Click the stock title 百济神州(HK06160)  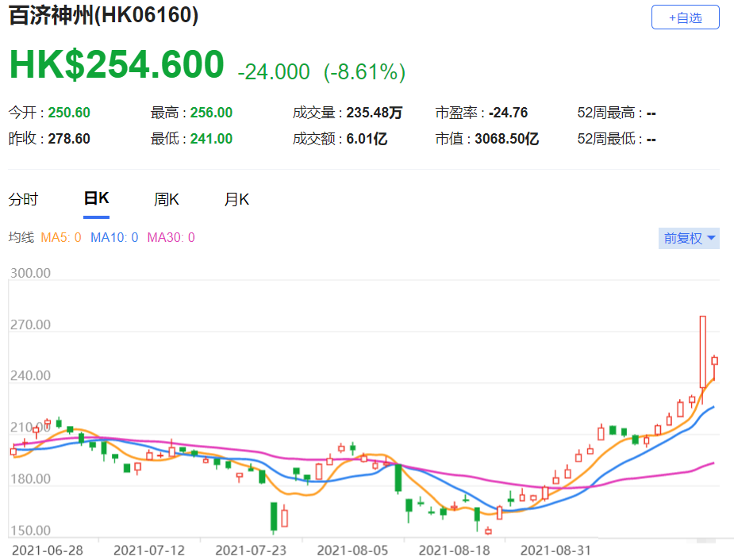click(x=103, y=15)
